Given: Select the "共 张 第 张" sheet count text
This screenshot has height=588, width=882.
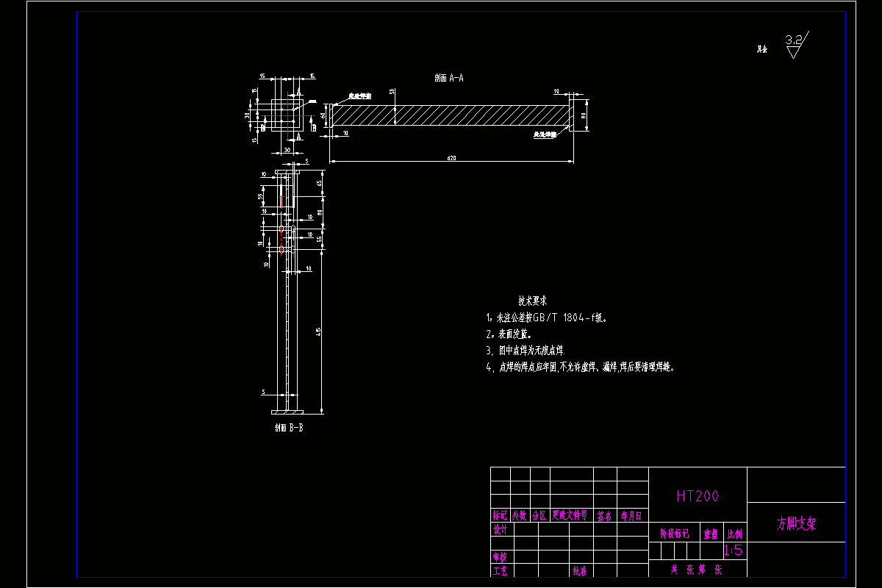Looking at the screenshot, I should pyautogui.click(x=698, y=570).
